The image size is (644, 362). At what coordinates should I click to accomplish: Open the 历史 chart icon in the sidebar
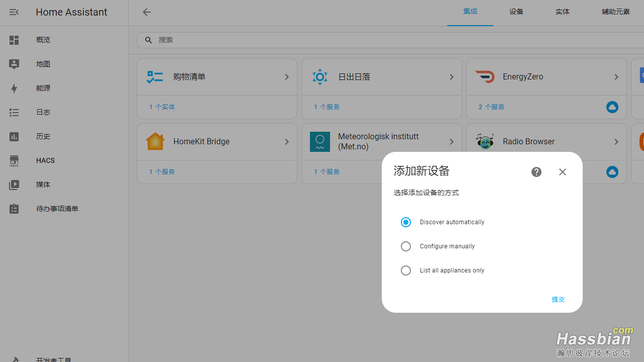(14, 137)
